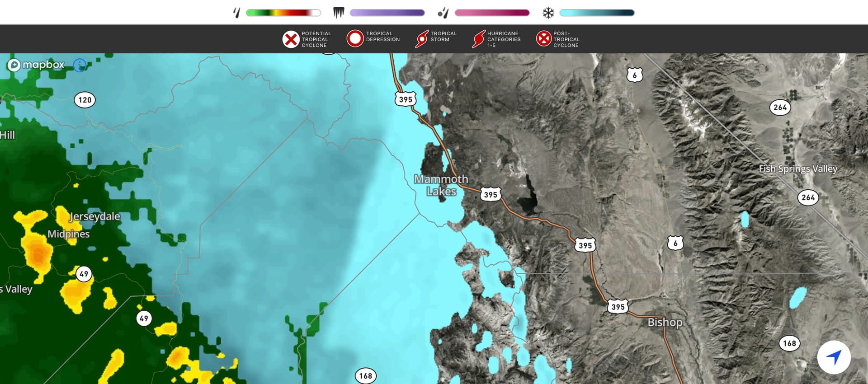Click the Tropical Storm symbol

(x=421, y=39)
